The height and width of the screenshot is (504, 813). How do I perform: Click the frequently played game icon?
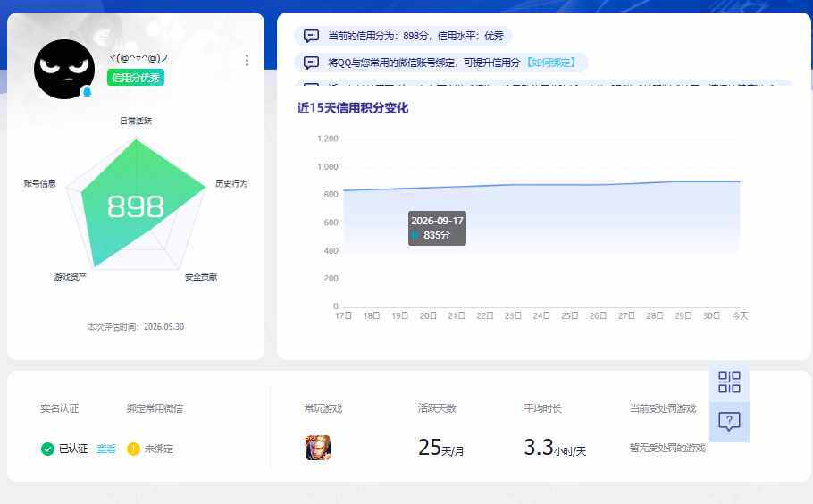(318, 448)
